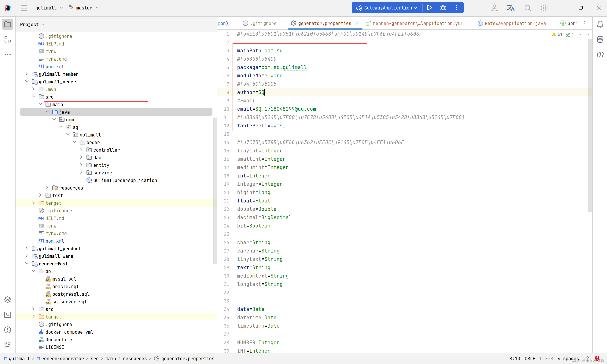607x364 pixels.
Task: Open the Terminal tool window
Action: click(8, 315)
